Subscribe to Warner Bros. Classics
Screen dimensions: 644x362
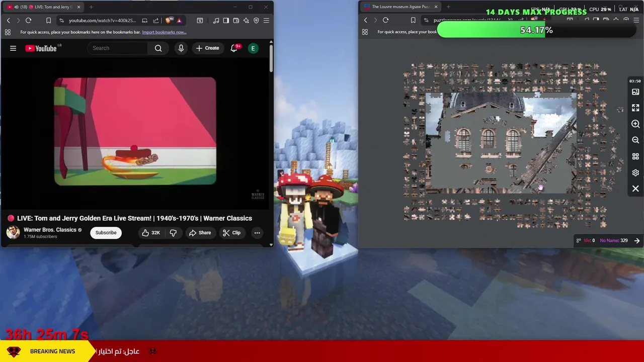(106, 233)
